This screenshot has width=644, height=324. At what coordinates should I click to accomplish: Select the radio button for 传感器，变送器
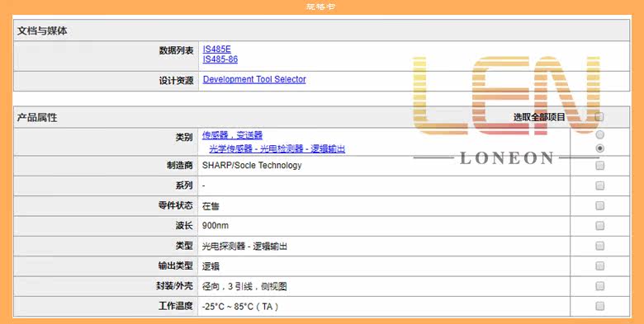[x=599, y=134]
